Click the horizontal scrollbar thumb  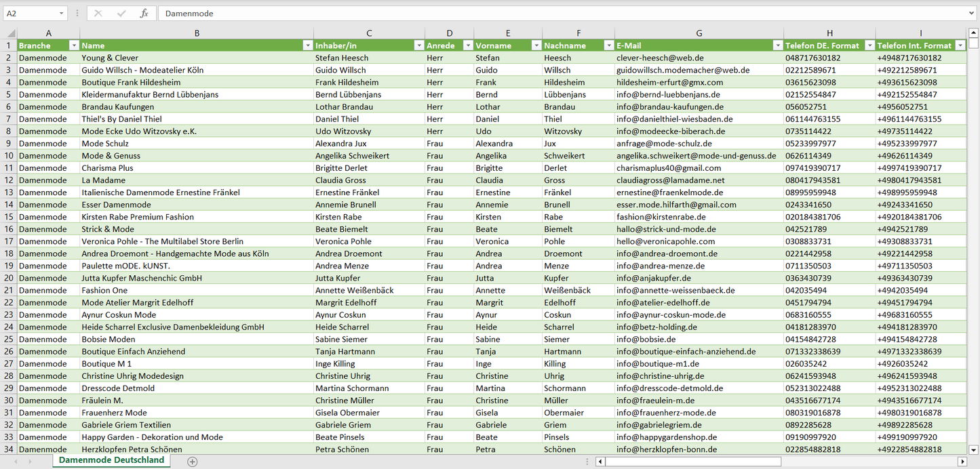click(692, 462)
